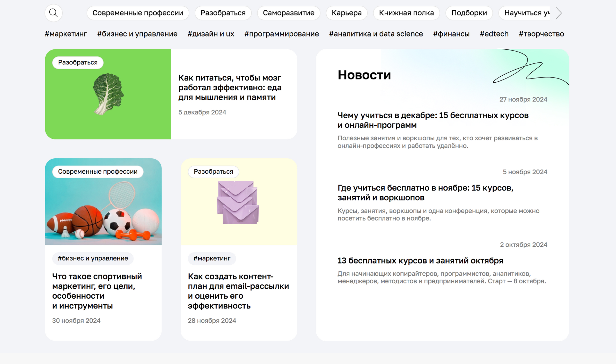Click the #бизнес и управление tag on the sports card
Screen dimensions: 616x364
click(x=93, y=259)
